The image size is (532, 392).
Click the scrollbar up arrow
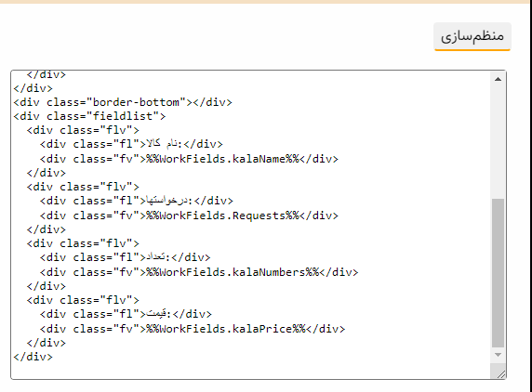pos(498,79)
